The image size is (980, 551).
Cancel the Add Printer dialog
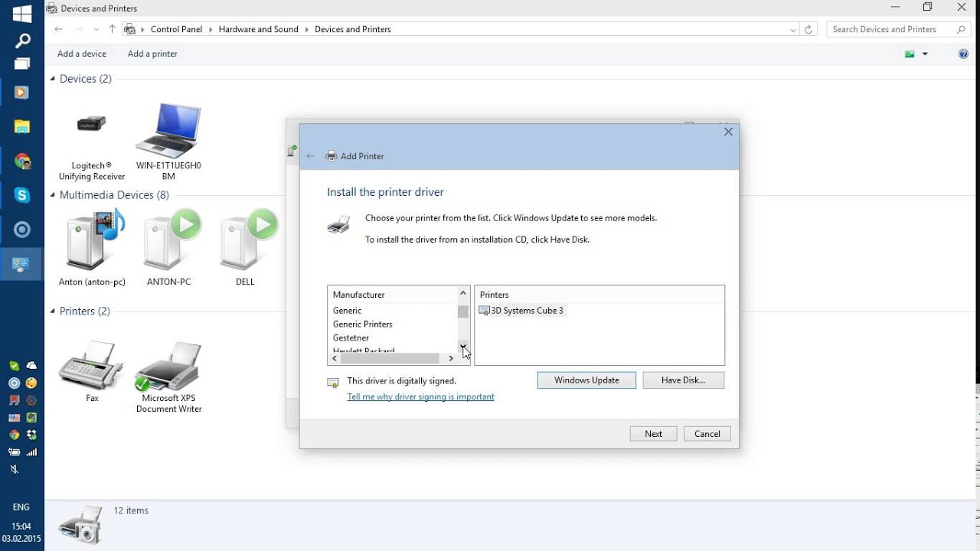pos(707,434)
